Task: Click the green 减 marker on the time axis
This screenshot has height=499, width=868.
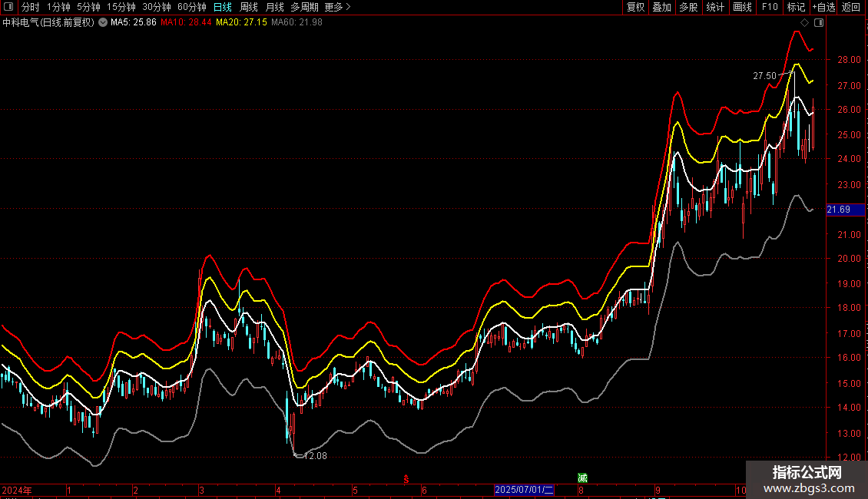Action: pos(582,478)
